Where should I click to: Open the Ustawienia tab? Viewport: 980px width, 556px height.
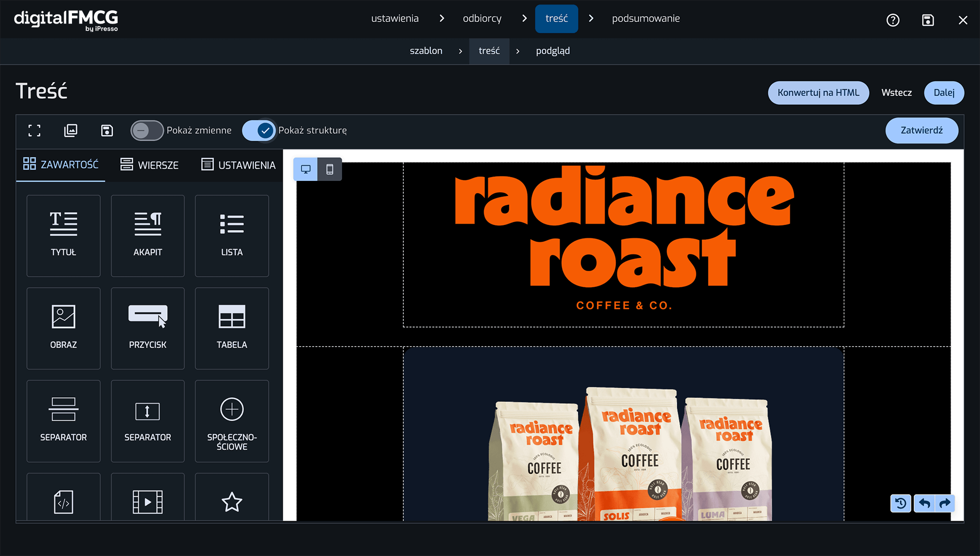click(x=238, y=165)
